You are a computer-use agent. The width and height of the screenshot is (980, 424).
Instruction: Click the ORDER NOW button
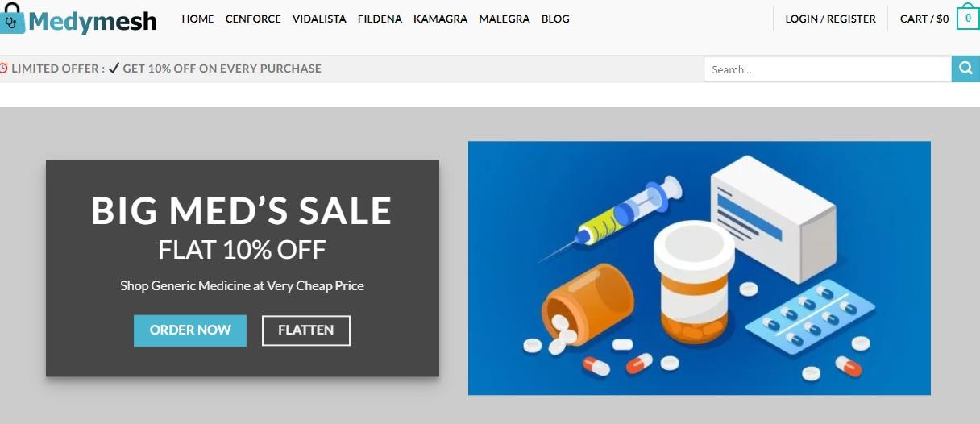point(190,330)
